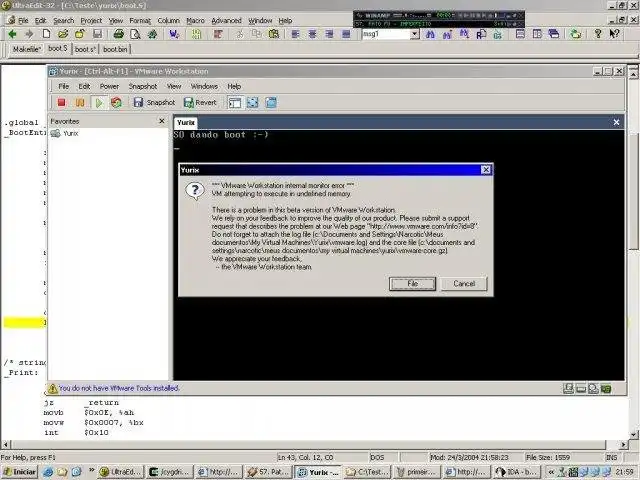The image size is (640, 480).
Task: Click Internet Explorer quick launch icon
Action: coord(48,472)
